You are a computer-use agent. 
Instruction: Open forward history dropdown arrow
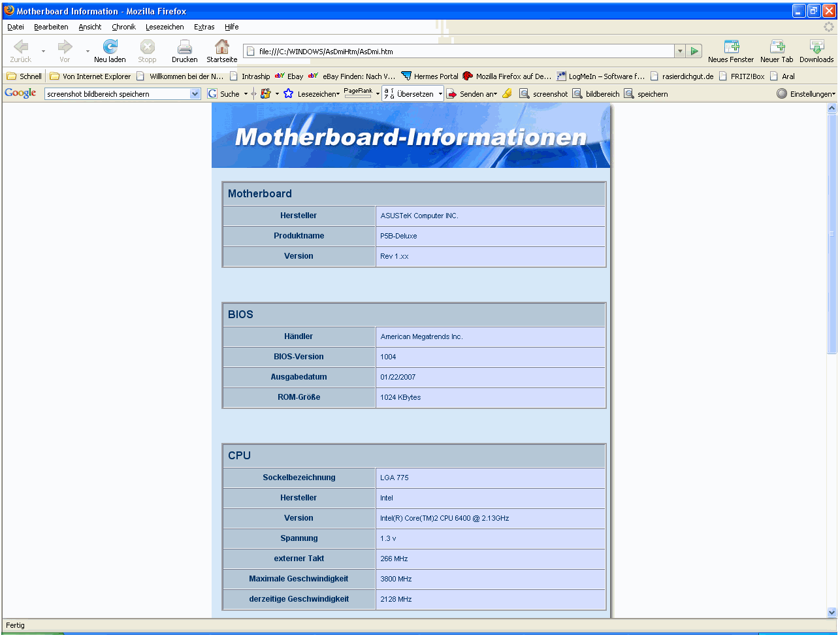88,51
